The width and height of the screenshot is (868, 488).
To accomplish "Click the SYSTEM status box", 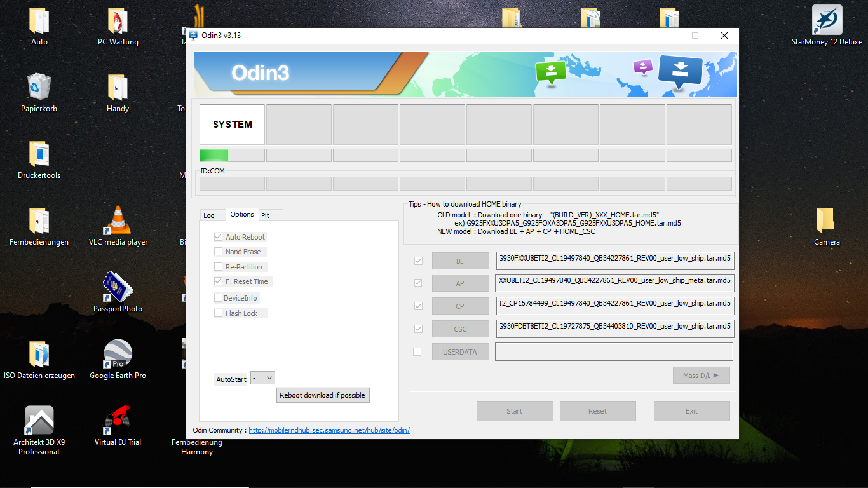I will point(232,125).
